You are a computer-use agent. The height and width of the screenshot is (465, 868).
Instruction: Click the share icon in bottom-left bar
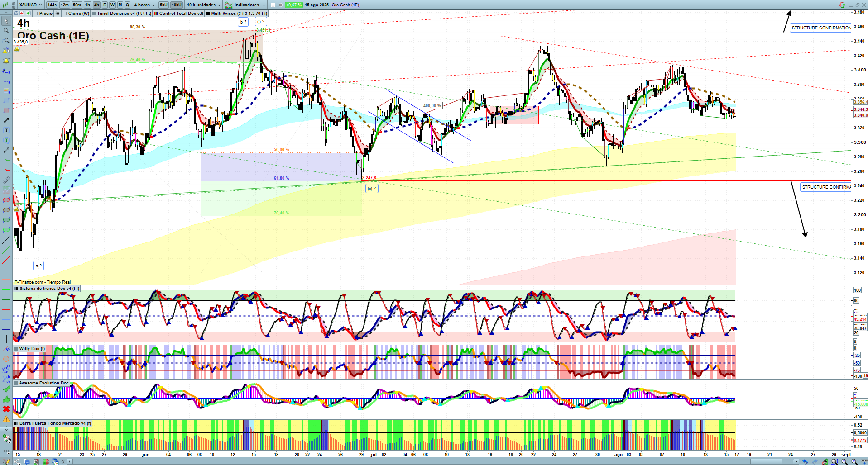tap(17, 461)
